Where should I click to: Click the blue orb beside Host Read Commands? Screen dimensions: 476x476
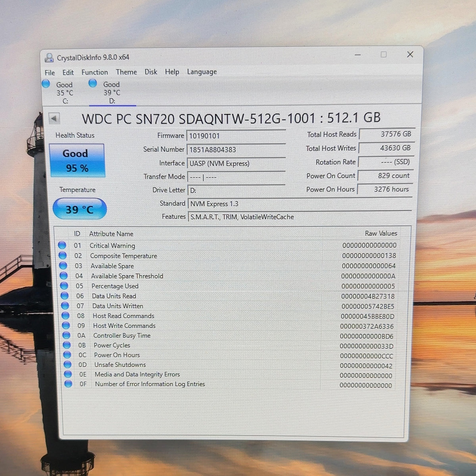point(65,315)
